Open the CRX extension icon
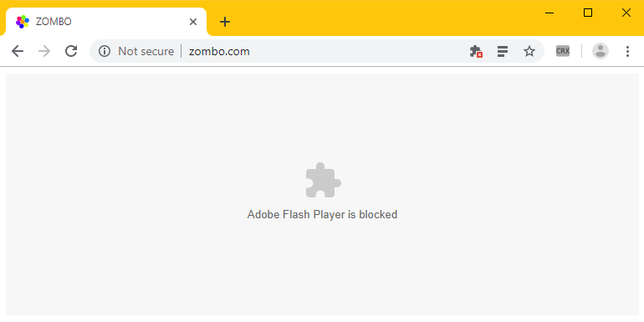Viewport: 644px width, 322px height. tap(563, 51)
